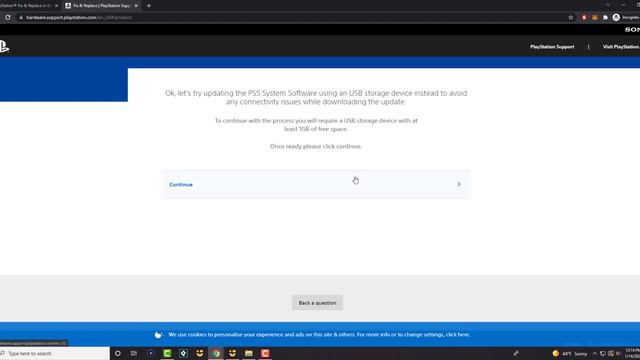Viewport: 640px width, 360px height.
Task: Select the active Fix & Replace PlayStation tab
Action: click(x=100, y=6)
